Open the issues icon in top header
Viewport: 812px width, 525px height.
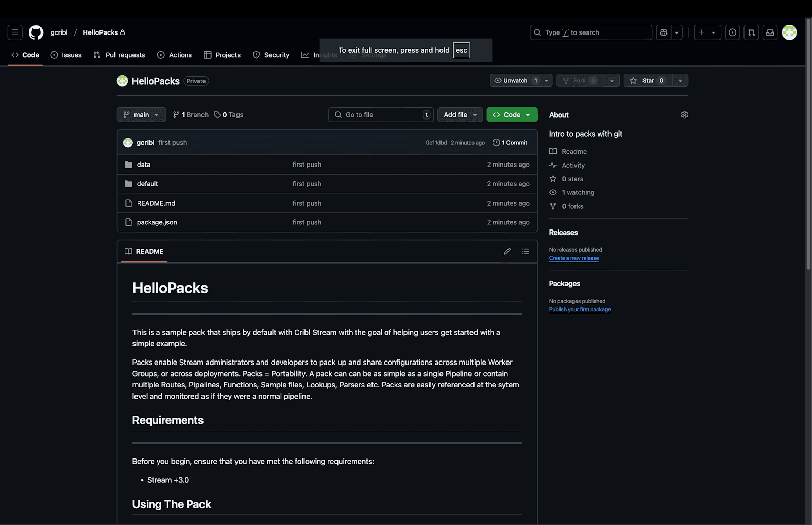732,32
